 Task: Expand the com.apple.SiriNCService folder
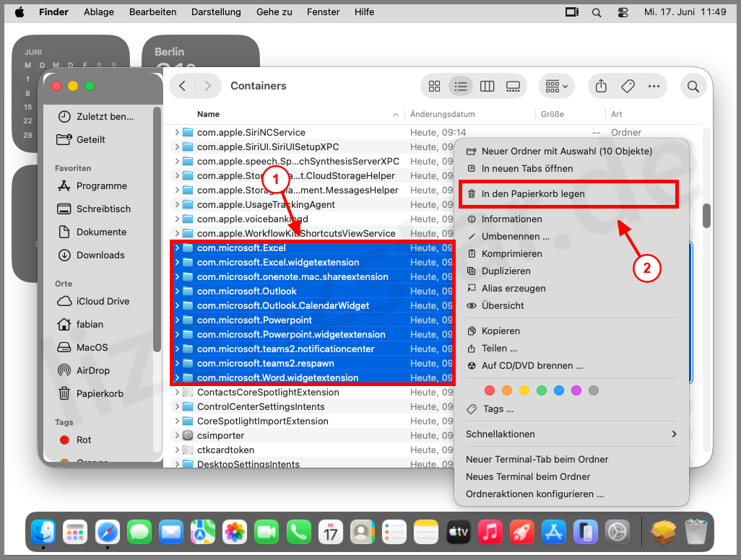[177, 133]
